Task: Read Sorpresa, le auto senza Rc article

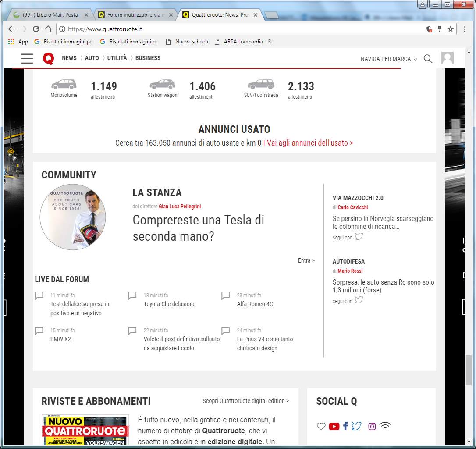Action: pos(383,286)
